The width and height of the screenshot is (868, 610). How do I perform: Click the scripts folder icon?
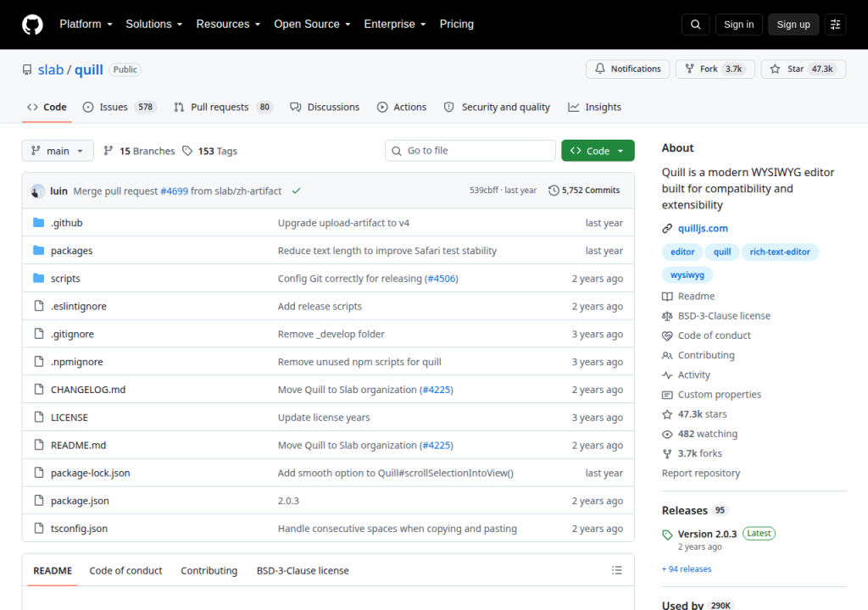(x=39, y=278)
